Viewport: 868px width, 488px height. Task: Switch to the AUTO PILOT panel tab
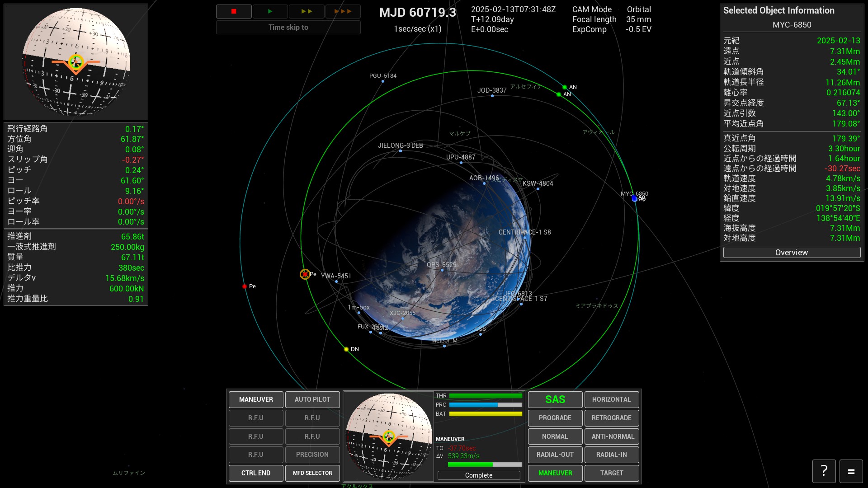click(x=312, y=399)
